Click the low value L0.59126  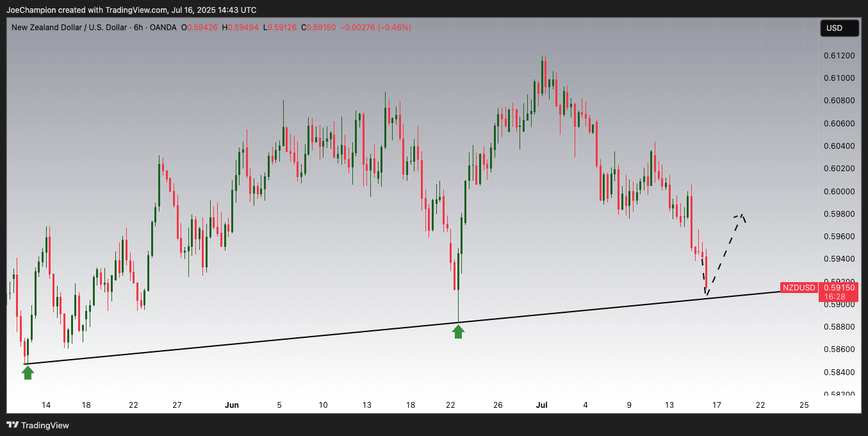(x=280, y=28)
